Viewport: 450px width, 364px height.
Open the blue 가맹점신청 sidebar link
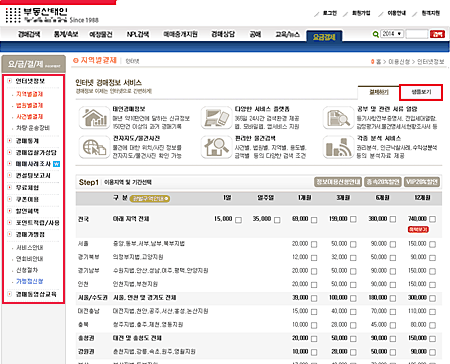click(30, 282)
